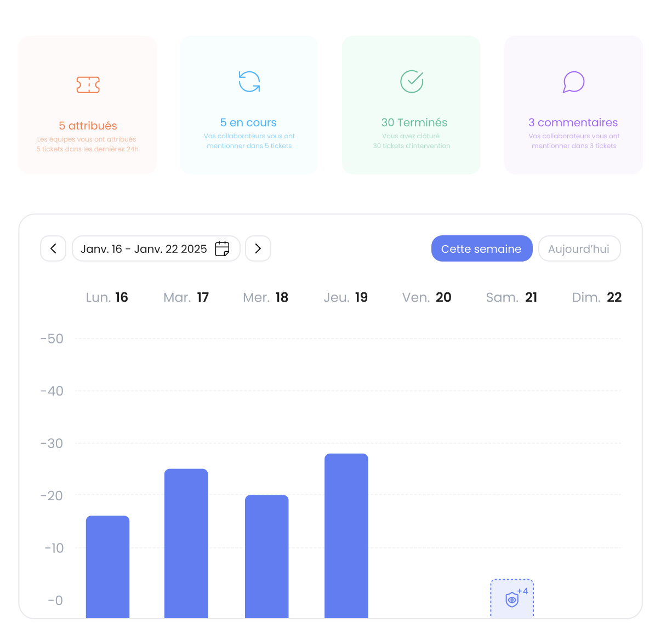This screenshot has height=633, width=672.
Task: Click the green checkmark circle icon
Action: click(411, 81)
